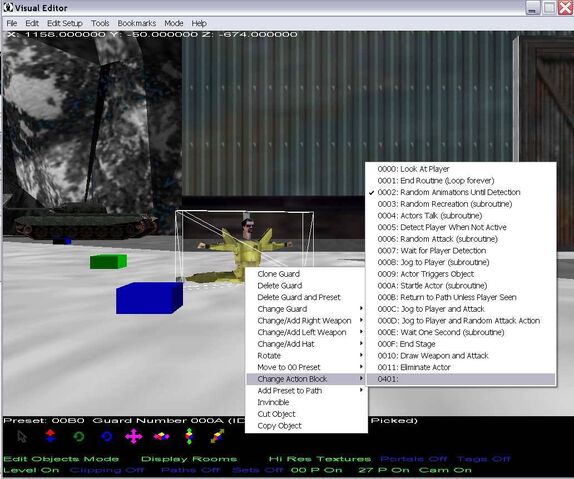Toggle 00 P On indicator
The height and width of the screenshot is (479, 574).
pos(317,470)
